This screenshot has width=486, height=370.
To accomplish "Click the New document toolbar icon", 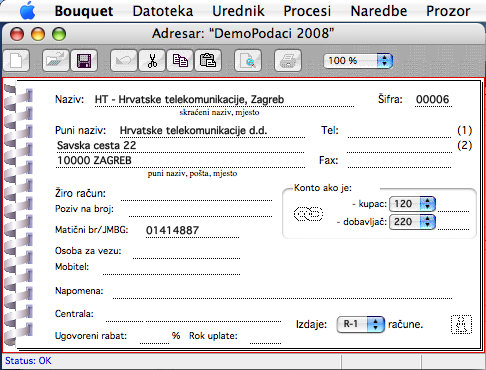I will 16,61.
